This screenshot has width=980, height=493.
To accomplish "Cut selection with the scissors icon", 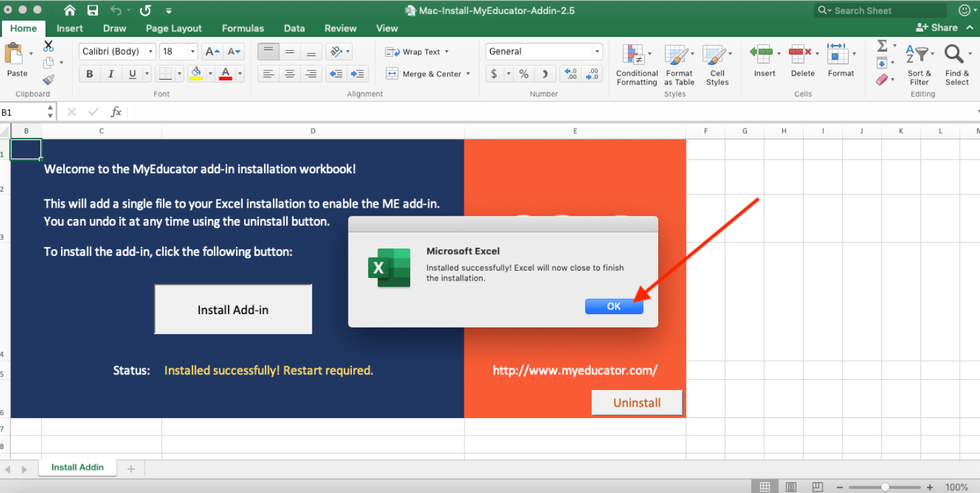I will pos(48,46).
